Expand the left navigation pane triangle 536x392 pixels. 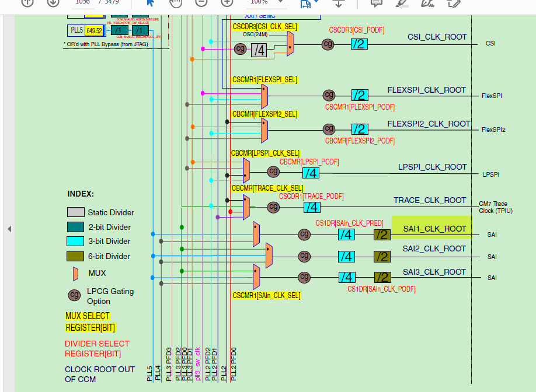(9, 229)
